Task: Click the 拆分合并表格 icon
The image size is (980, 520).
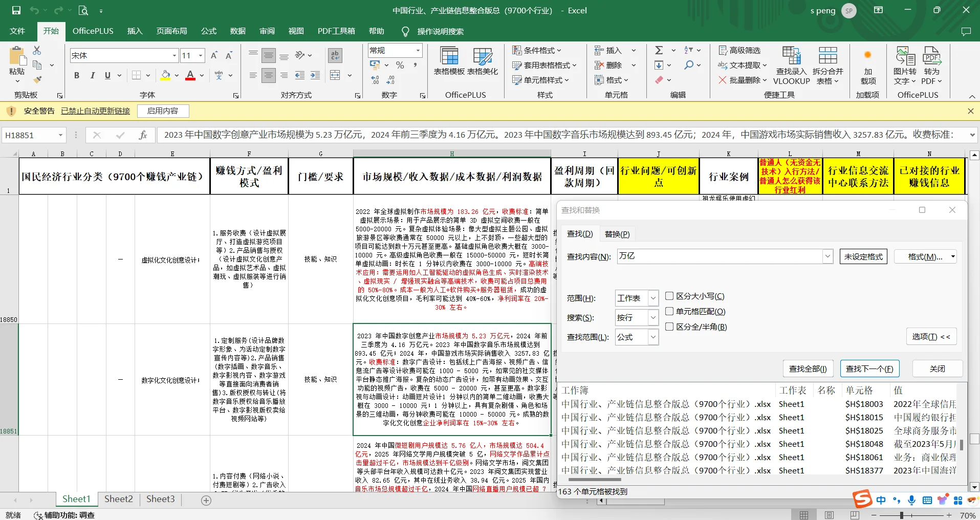Action: (827, 66)
